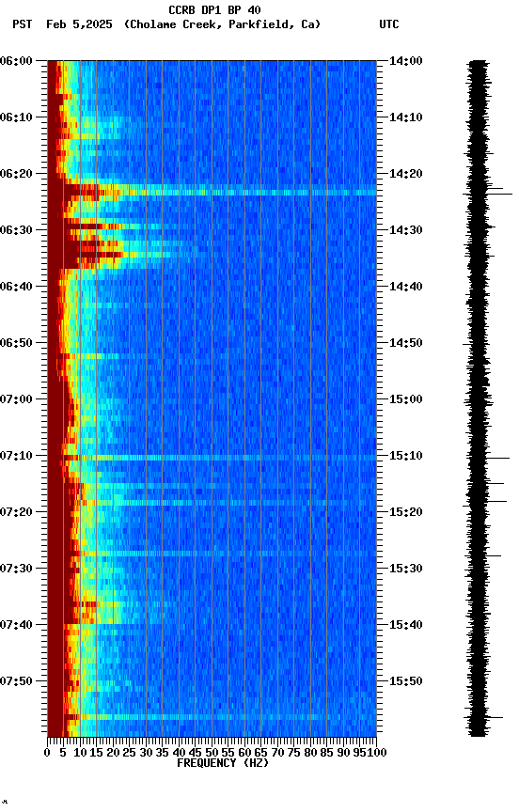This screenshot has height=812, width=519.
Task: Click the PST time label 07:50
Action: 16,681
